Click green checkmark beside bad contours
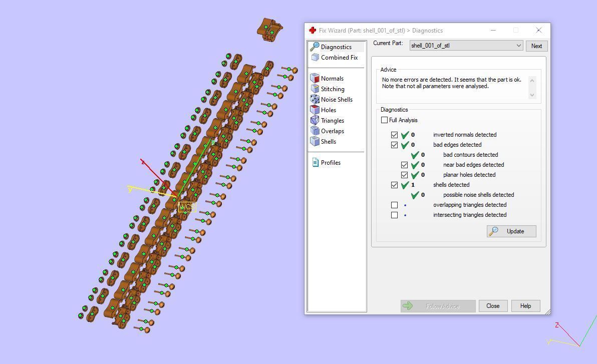 click(x=415, y=155)
